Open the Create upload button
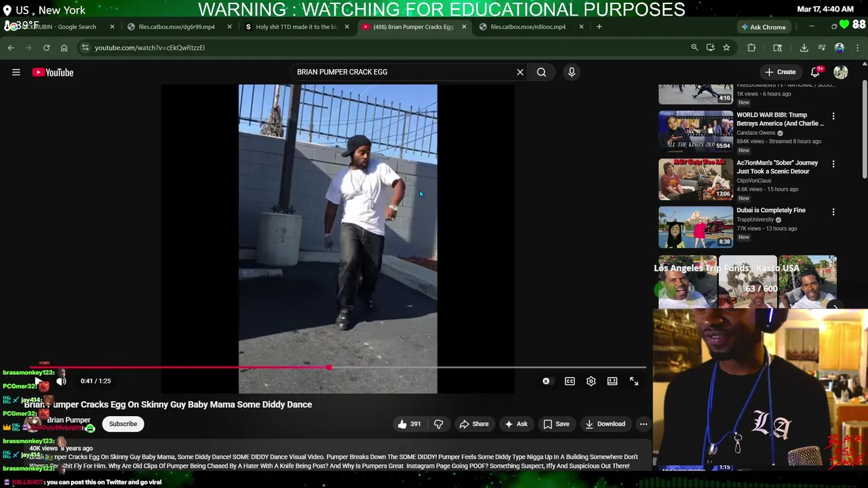 pyautogui.click(x=780, y=72)
